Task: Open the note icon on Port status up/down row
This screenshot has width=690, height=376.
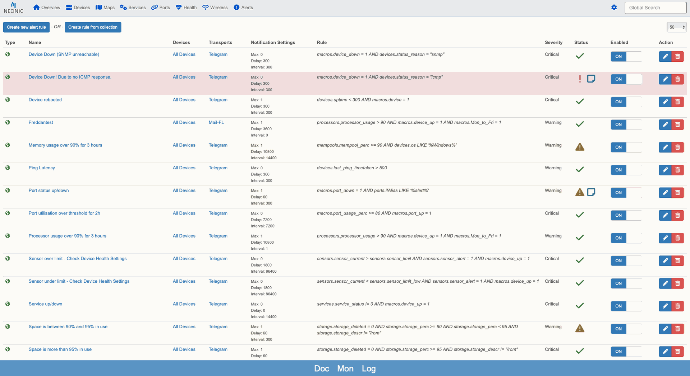Action: click(x=591, y=192)
